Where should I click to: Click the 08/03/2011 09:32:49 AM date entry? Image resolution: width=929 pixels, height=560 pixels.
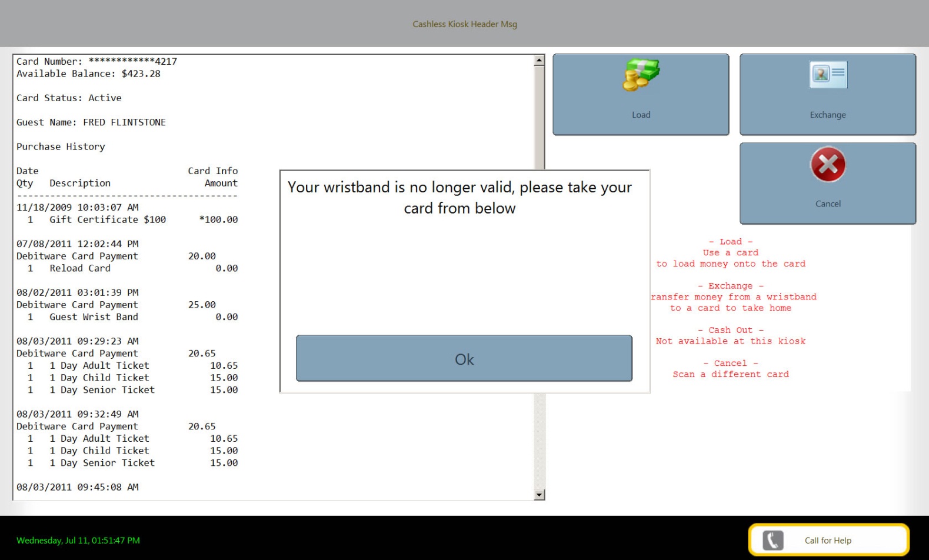coord(78,414)
